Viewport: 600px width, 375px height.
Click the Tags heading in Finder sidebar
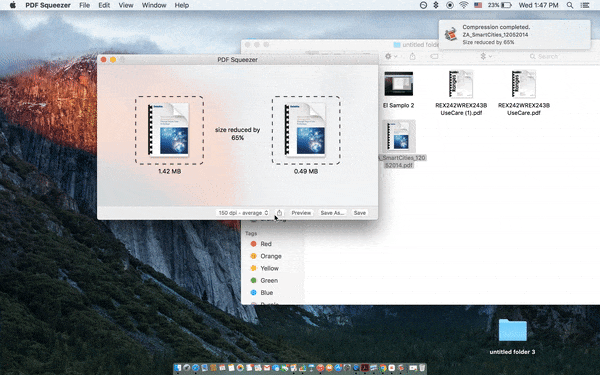point(251,233)
